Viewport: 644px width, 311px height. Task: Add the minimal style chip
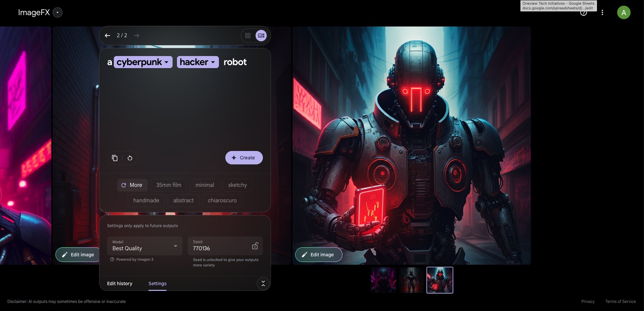205,185
